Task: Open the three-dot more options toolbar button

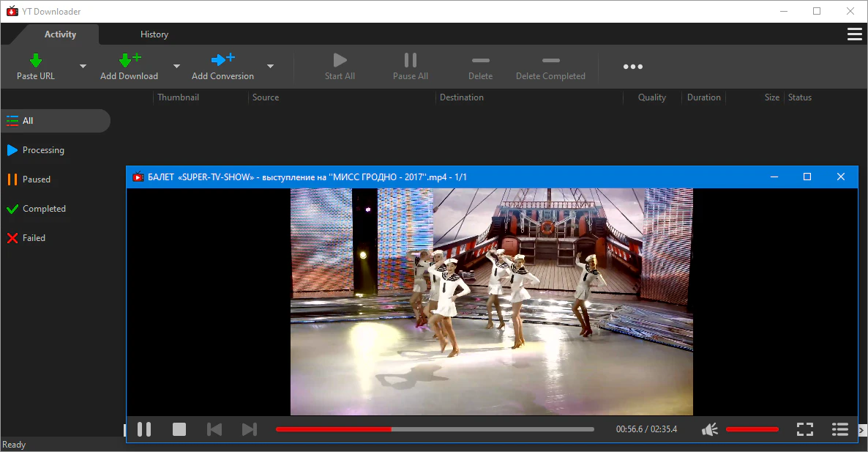Action: (633, 67)
